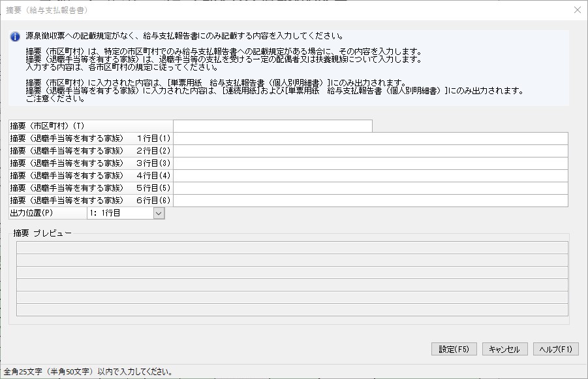Place cursor in 5行目 退職手当等 field
Image resolution: width=588 pixels, height=379 pixels.
coord(370,188)
